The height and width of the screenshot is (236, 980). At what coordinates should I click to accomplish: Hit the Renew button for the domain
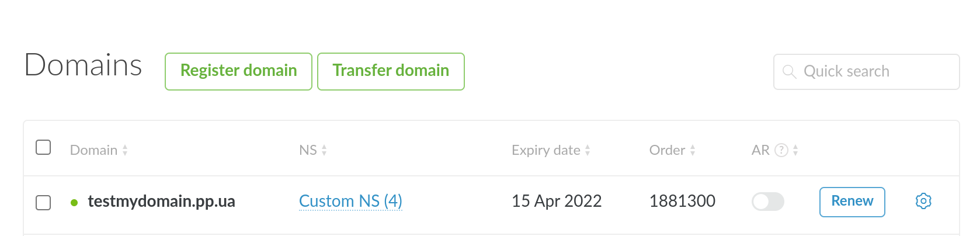pos(852,202)
